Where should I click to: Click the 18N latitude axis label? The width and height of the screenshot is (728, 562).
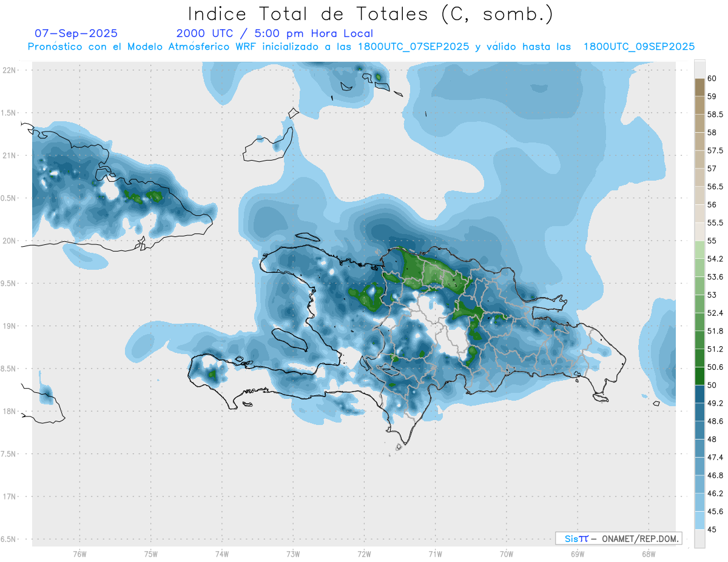(9, 412)
